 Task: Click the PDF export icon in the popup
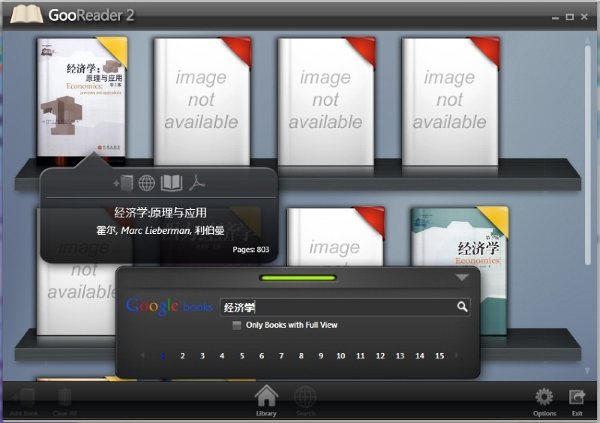[197, 183]
